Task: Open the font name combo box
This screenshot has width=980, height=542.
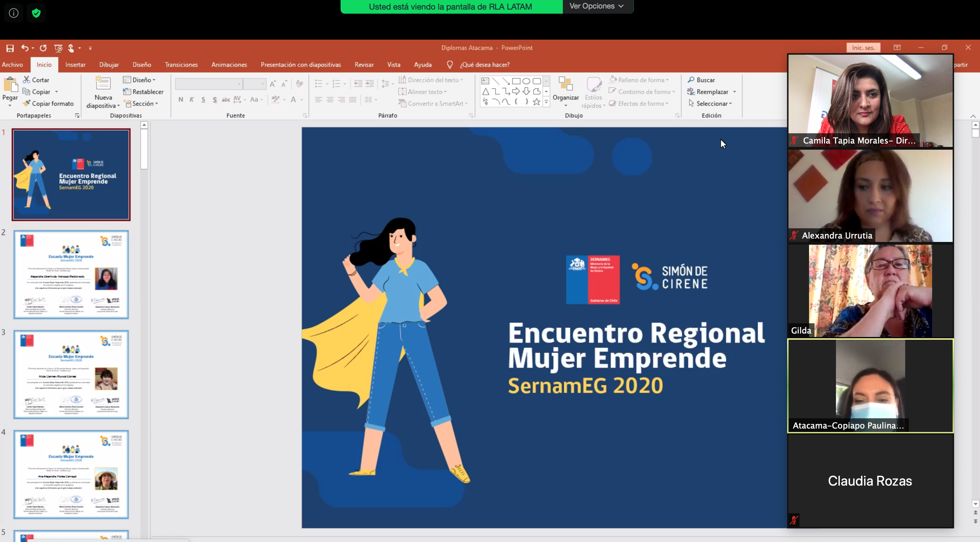Action: coord(209,84)
